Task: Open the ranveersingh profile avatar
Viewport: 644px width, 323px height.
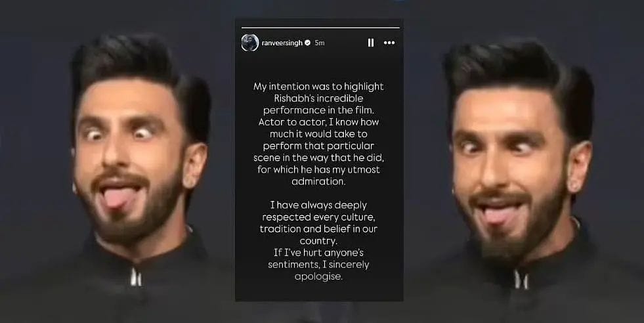Action: (x=249, y=43)
